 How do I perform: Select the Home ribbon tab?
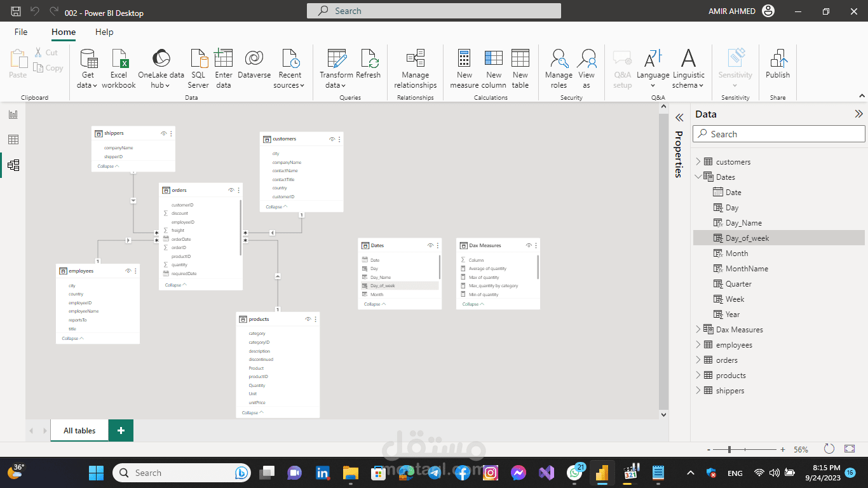64,32
